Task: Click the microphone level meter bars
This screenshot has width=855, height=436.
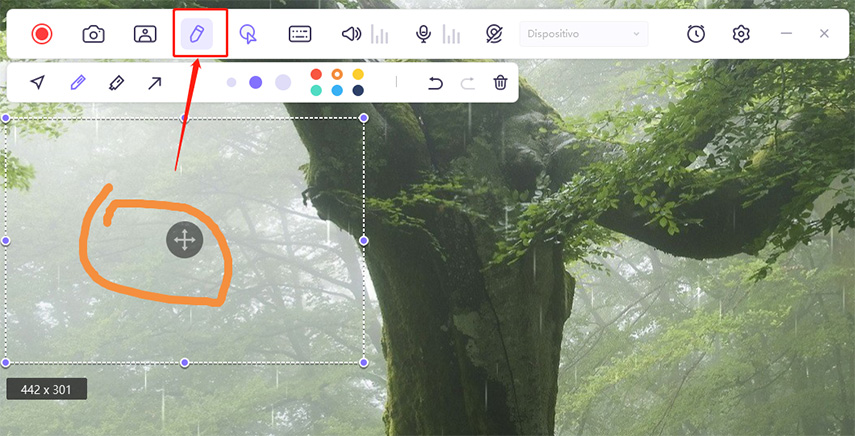Action: point(451,34)
